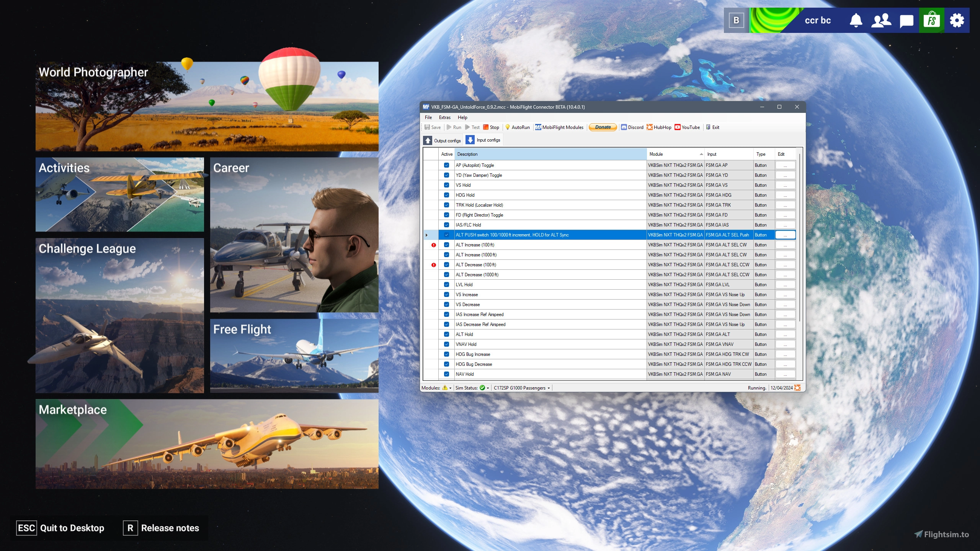Uncheck the Active checkbox for AP (Autopilot) Toggle
980x551 pixels.
(x=446, y=165)
